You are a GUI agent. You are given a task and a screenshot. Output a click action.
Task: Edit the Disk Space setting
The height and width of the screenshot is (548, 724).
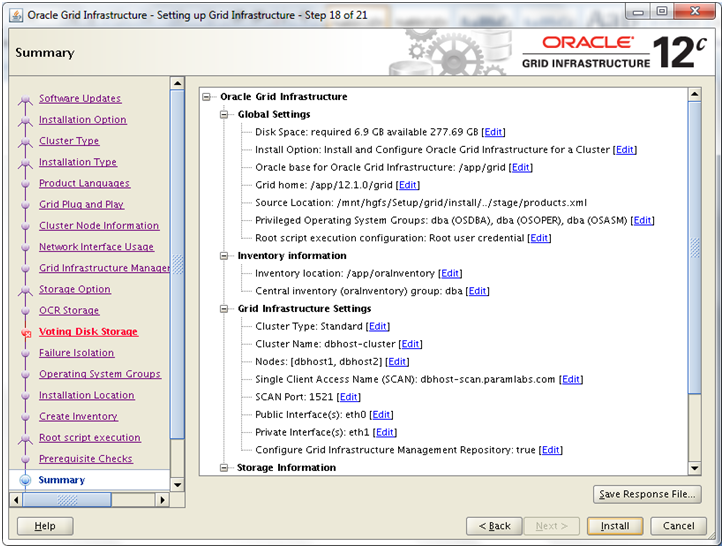click(x=493, y=132)
